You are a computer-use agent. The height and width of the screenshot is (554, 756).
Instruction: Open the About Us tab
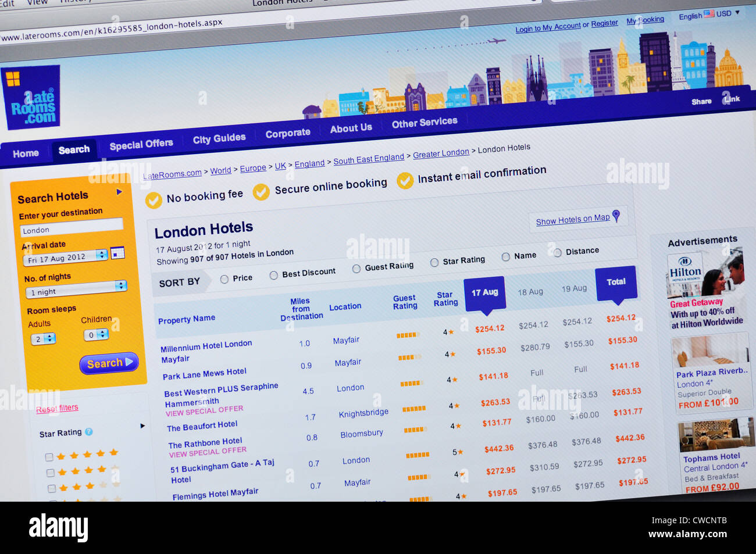click(351, 128)
